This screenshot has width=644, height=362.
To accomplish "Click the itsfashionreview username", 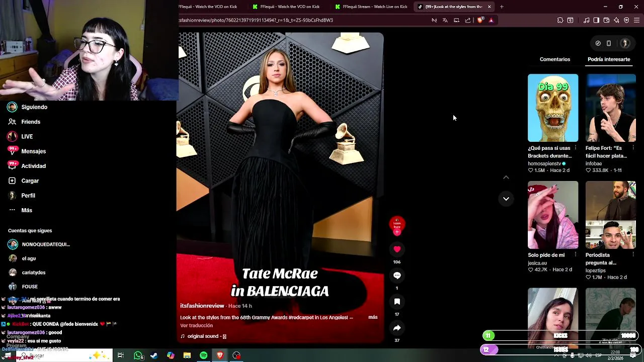I will click(x=202, y=306).
